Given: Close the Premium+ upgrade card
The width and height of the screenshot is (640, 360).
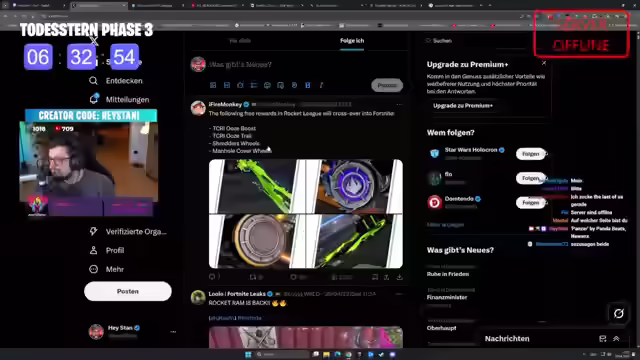Looking at the screenshot, I should click(x=544, y=63).
